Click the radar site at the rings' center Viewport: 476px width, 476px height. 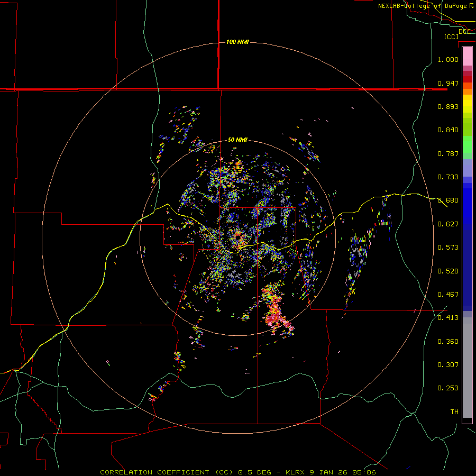click(237, 237)
